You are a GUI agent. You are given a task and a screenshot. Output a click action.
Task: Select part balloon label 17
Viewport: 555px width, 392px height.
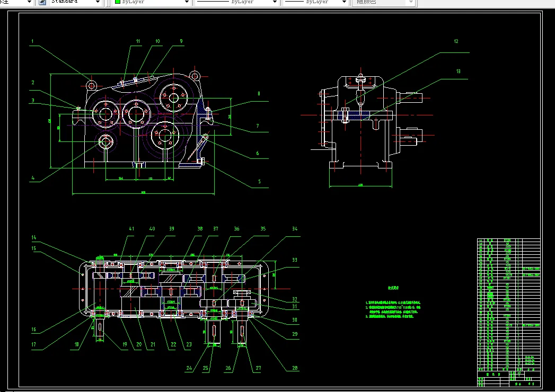(33, 344)
